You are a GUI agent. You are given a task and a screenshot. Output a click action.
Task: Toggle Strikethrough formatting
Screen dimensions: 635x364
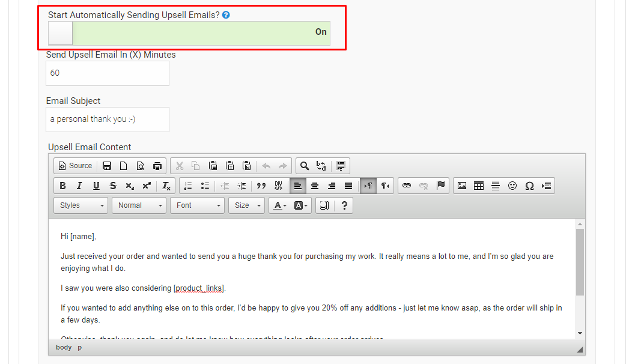[x=113, y=186]
